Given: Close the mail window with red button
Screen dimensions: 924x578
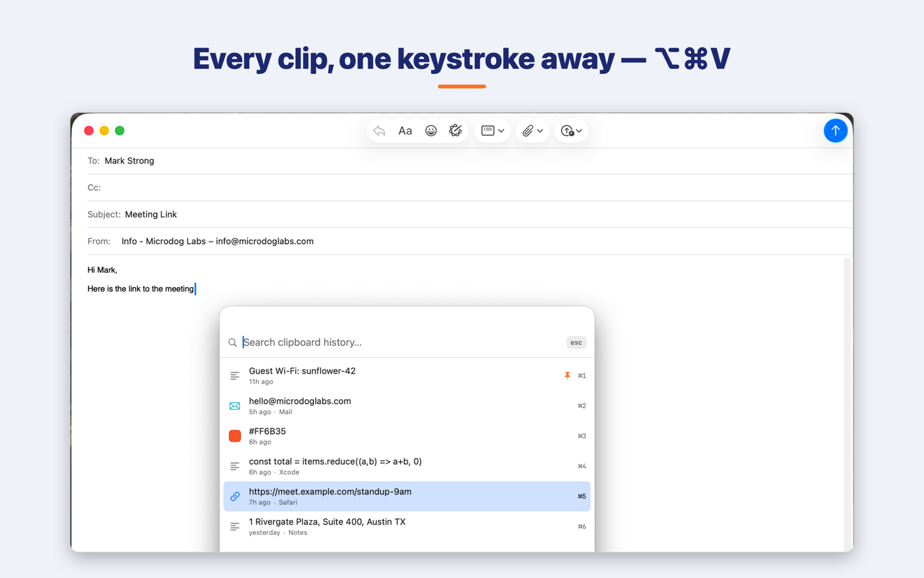Looking at the screenshot, I should [x=89, y=131].
